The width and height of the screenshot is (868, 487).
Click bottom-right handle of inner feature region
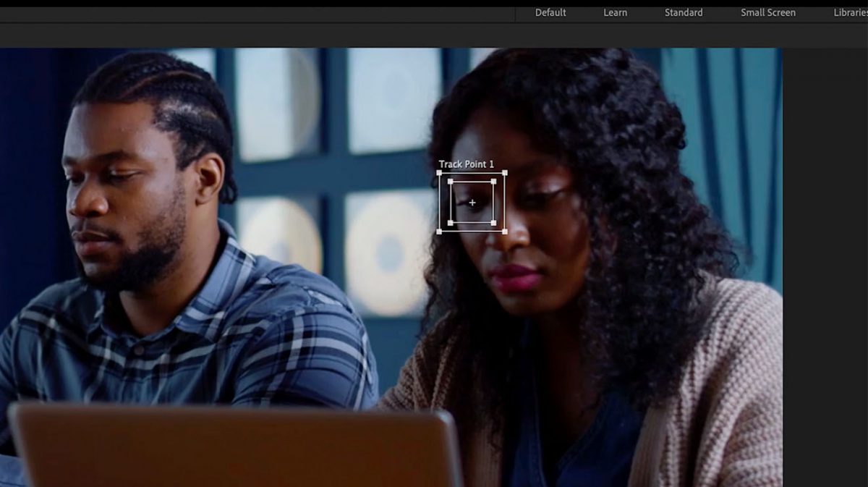[x=494, y=223]
